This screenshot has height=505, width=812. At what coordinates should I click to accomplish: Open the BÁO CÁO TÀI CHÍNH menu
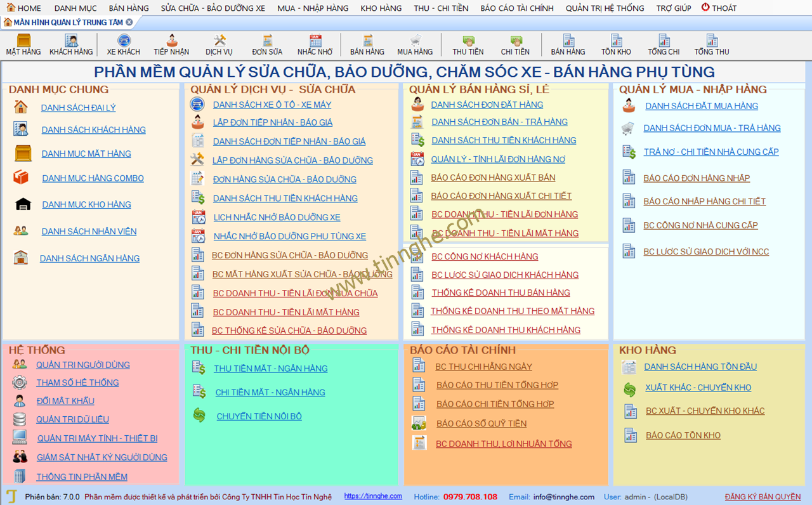[516, 8]
